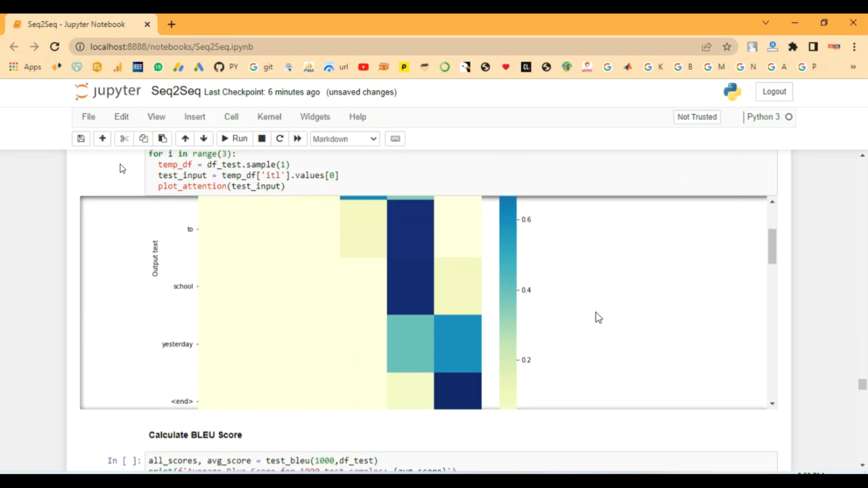Open the cell type dropdown showing Markdown
The image size is (868, 488).
(344, 139)
